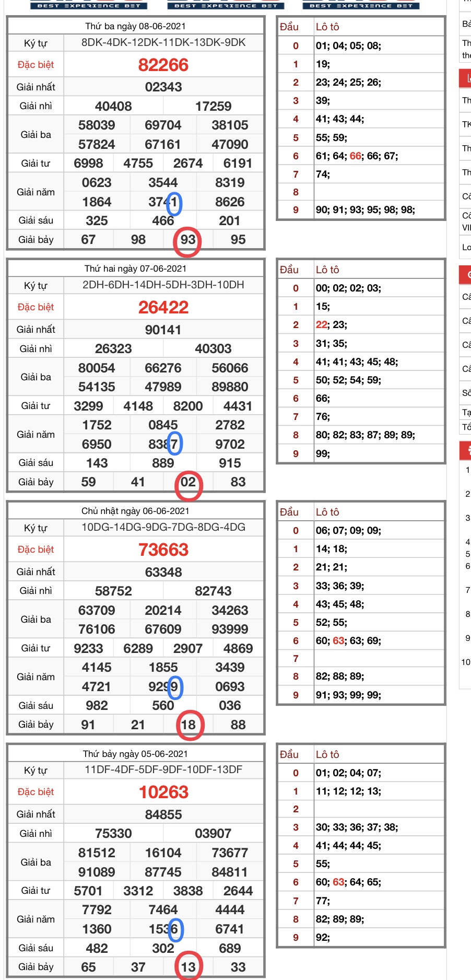471x980 pixels.
Task: Select the code string 11DF-4DF-5DF-9DF-10DF-13DF
Action: (163, 769)
